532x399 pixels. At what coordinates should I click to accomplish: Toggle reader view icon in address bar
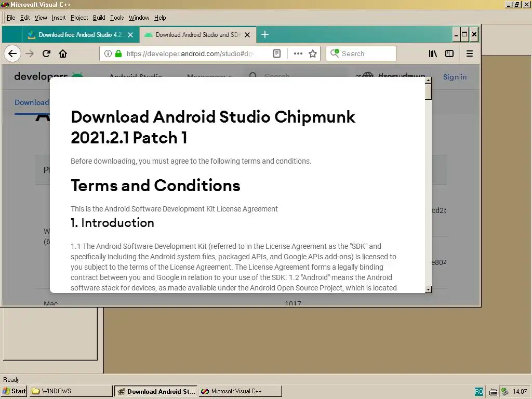pyautogui.click(x=277, y=54)
